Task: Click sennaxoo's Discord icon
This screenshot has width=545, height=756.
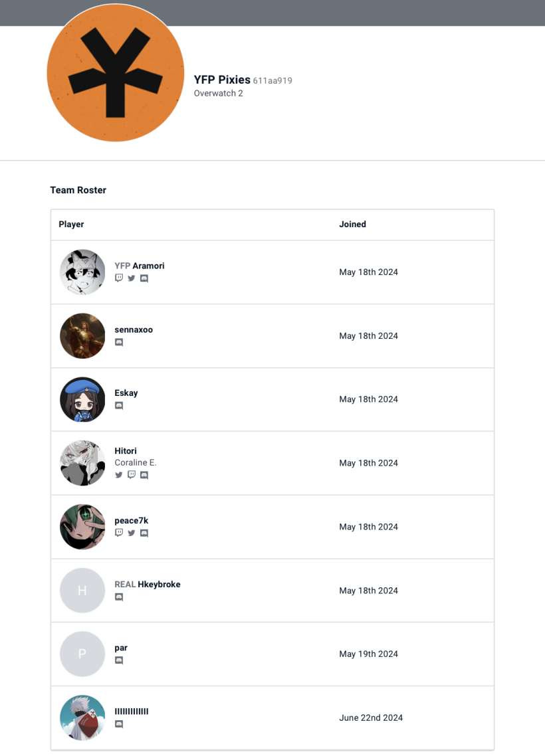Action: pyautogui.click(x=119, y=342)
